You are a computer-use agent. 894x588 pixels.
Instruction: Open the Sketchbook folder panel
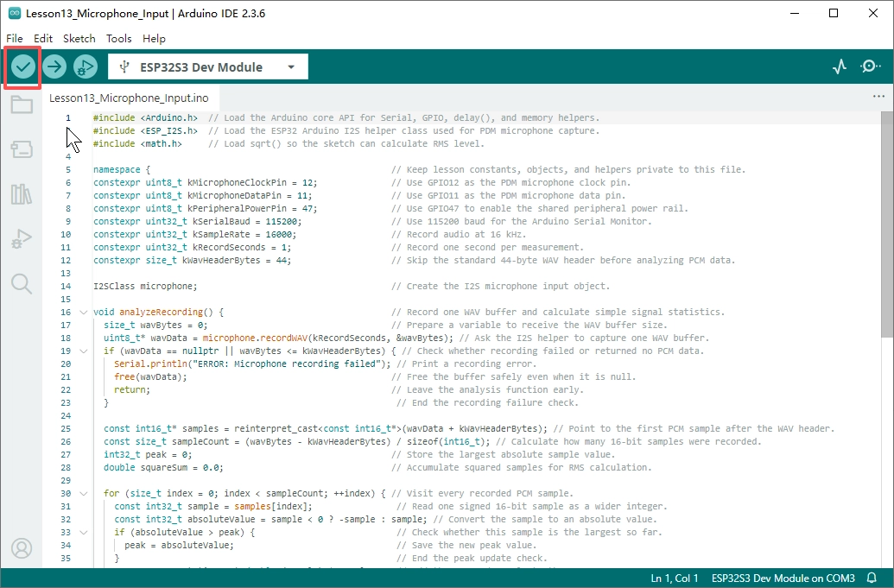tap(22, 104)
